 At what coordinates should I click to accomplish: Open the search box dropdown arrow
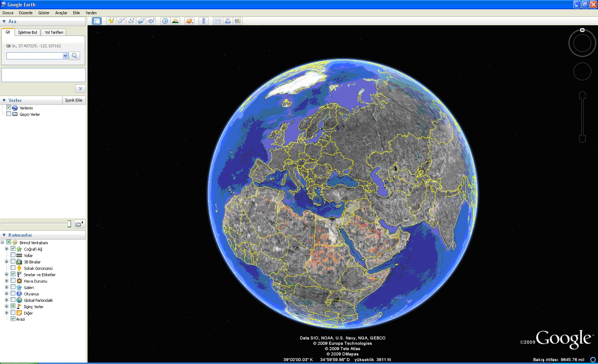[65, 56]
